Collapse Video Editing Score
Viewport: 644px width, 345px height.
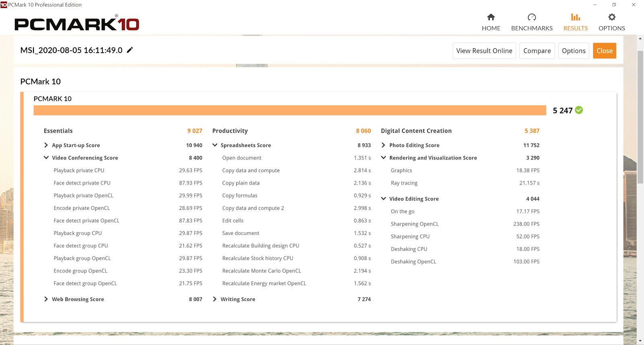click(x=383, y=199)
